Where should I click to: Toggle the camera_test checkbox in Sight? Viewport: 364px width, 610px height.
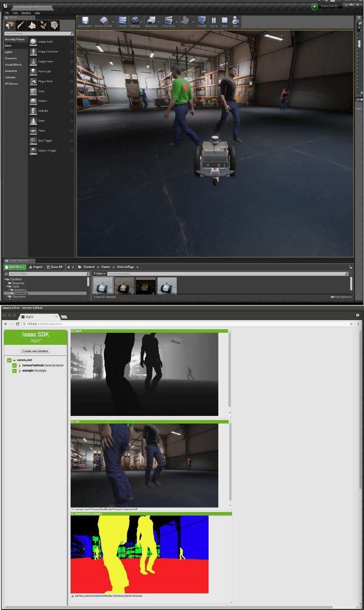pos(9,360)
